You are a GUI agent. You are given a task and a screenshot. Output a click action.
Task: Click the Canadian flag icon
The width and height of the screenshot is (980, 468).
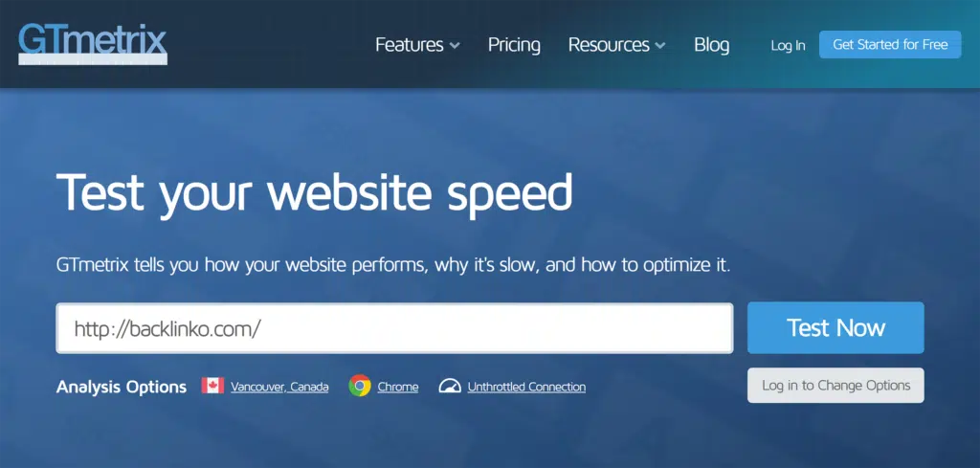(x=212, y=386)
